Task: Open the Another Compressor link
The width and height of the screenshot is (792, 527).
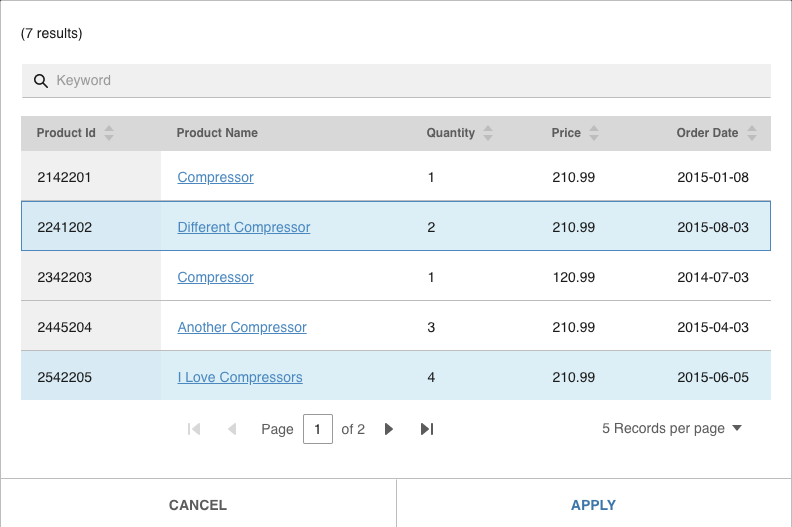Action: tap(242, 327)
